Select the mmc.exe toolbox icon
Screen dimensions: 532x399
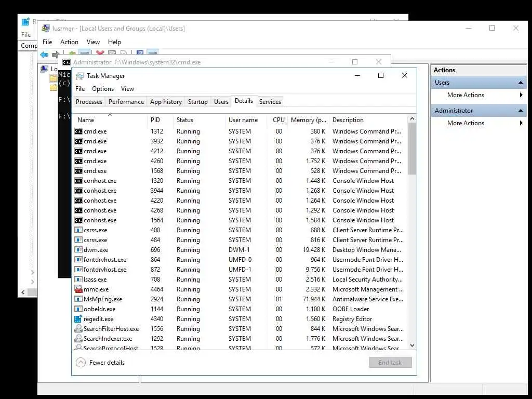pos(78,289)
